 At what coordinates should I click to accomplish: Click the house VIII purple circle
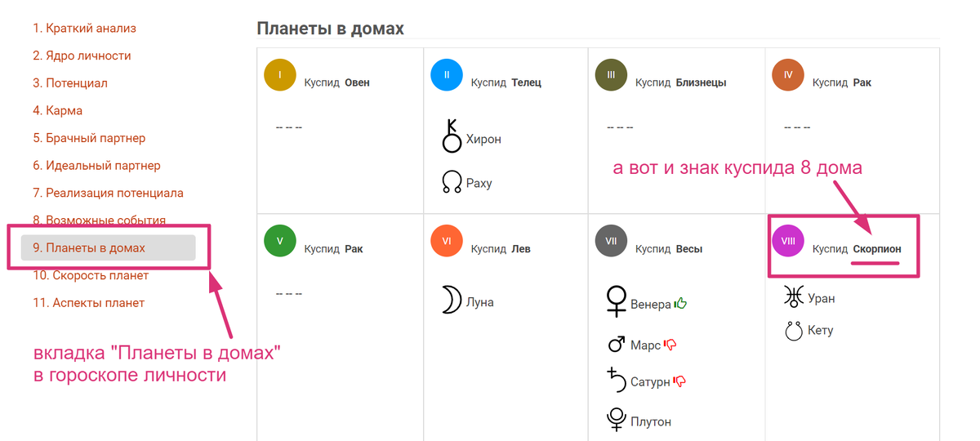click(788, 241)
